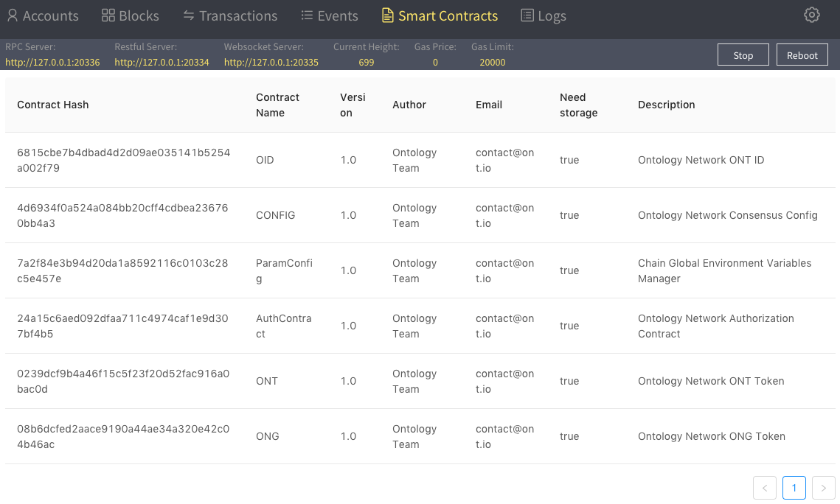
Task: Click the Contract Hash column header
Action: tap(53, 105)
